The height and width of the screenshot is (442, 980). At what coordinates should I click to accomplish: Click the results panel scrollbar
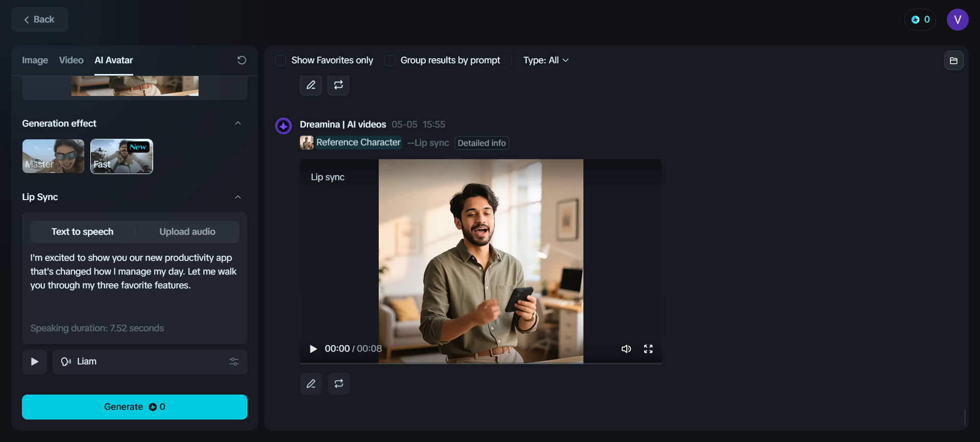(965, 418)
